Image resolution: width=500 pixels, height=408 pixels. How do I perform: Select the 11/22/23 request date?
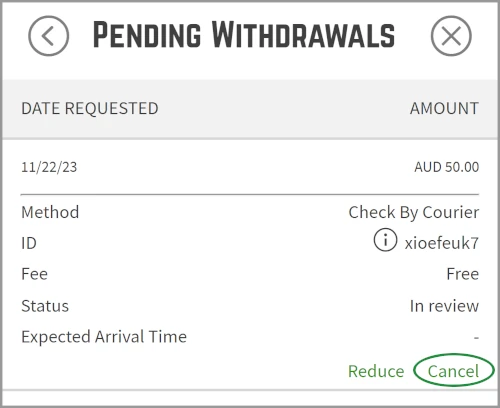pyautogui.click(x=49, y=167)
